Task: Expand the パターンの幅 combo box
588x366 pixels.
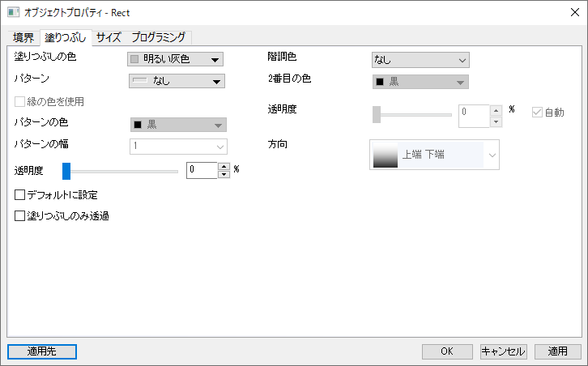Action: click(x=178, y=147)
